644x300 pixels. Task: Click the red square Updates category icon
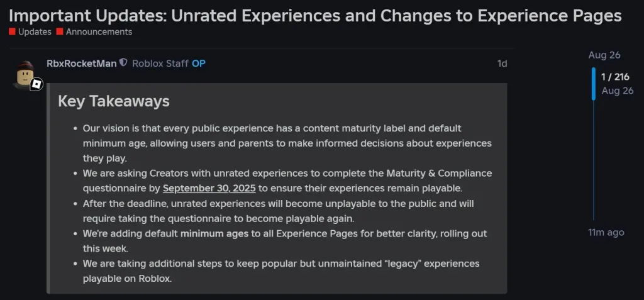[12, 31]
